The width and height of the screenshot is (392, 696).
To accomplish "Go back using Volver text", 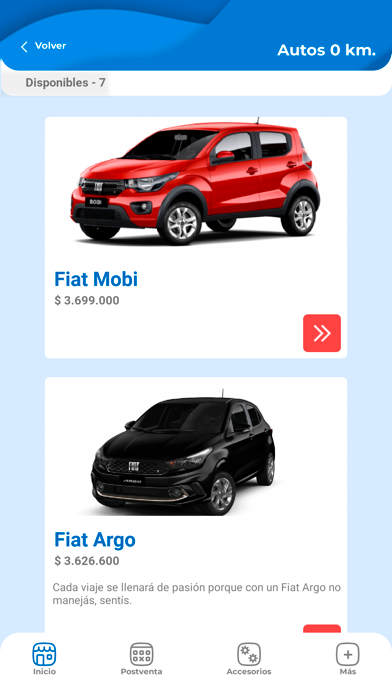I will [x=50, y=46].
